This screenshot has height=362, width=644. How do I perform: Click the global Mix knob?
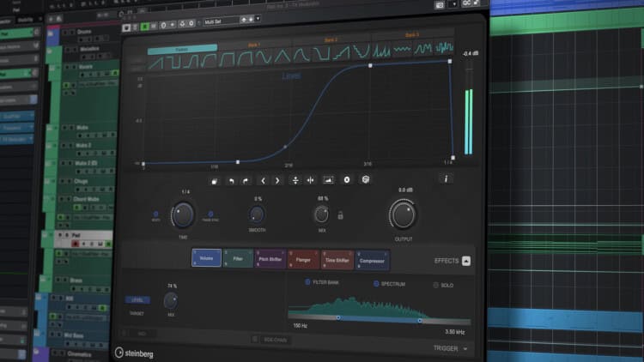coord(322,214)
